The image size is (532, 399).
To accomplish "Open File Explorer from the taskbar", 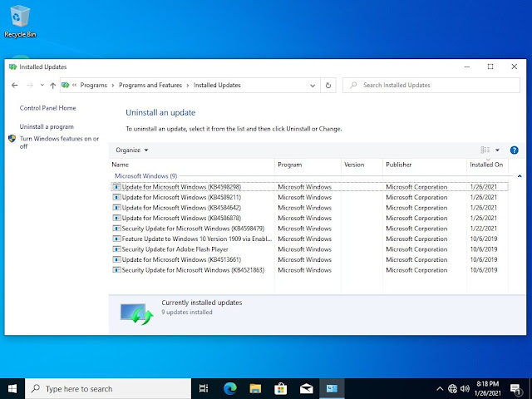I will tap(255, 388).
